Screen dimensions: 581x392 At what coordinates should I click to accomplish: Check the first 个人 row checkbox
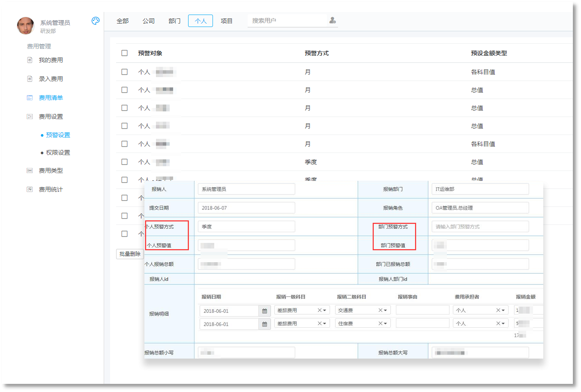tap(125, 72)
